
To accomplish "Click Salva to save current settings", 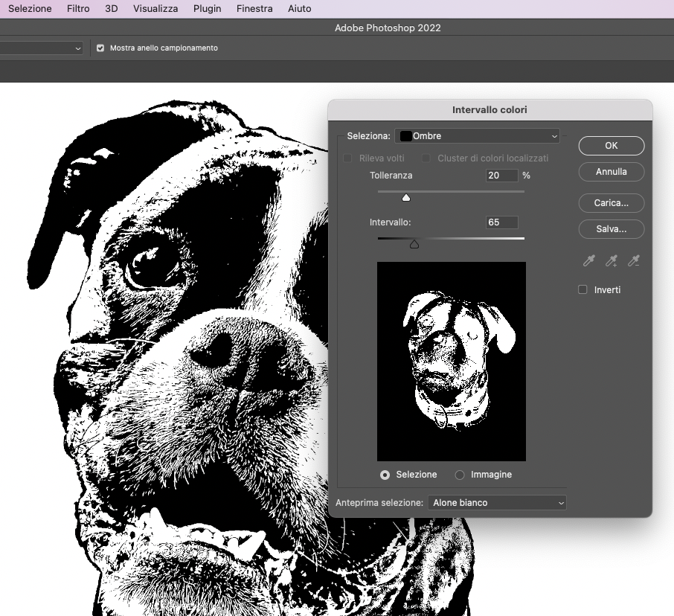I will point(611,229).
